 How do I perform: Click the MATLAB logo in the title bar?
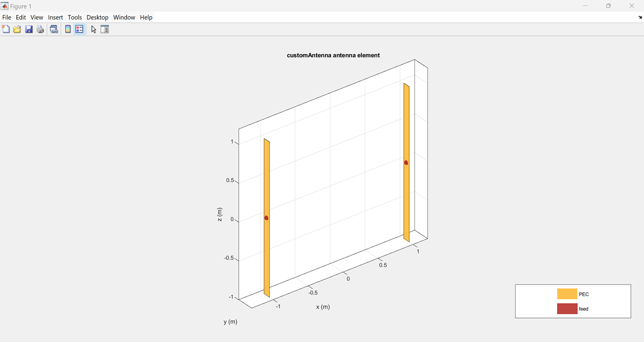tap(5, 6)
